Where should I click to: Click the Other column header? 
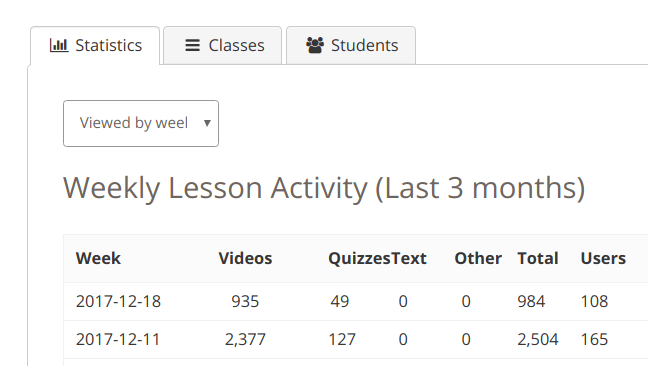click(478, 259)
